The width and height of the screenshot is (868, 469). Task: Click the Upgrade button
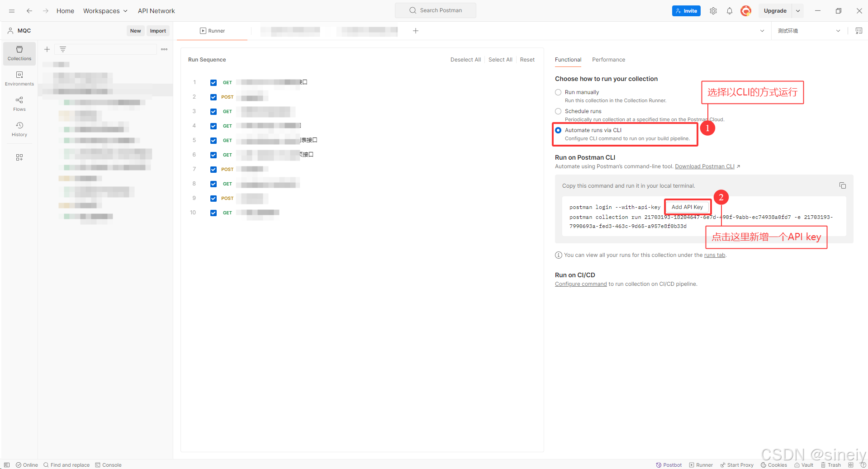click(x=775, y=11)
